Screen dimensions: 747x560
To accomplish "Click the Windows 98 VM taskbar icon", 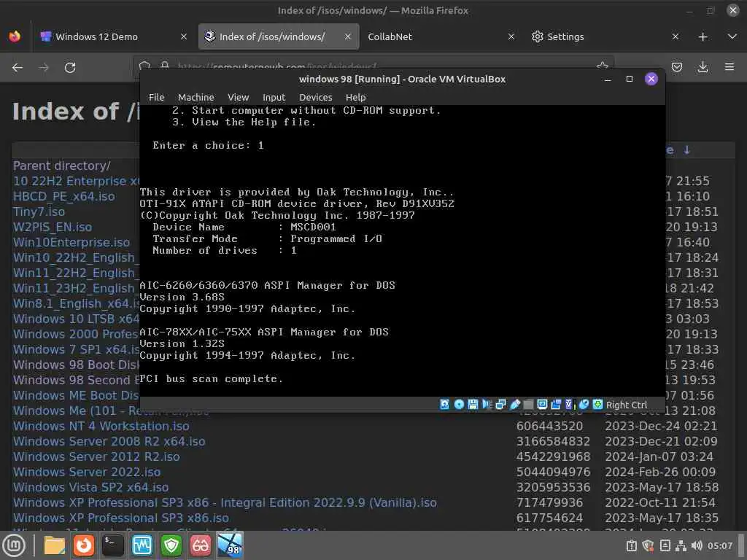I will point(230,545).
